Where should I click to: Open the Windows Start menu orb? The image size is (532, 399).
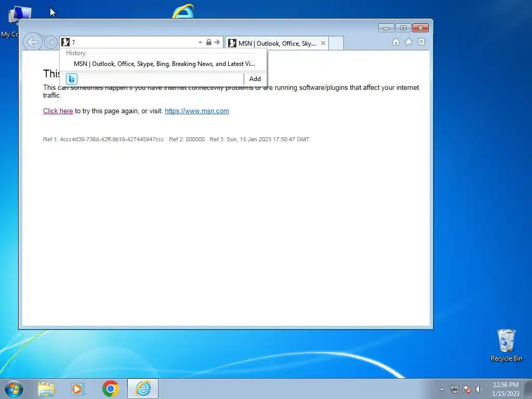[14, 389]
